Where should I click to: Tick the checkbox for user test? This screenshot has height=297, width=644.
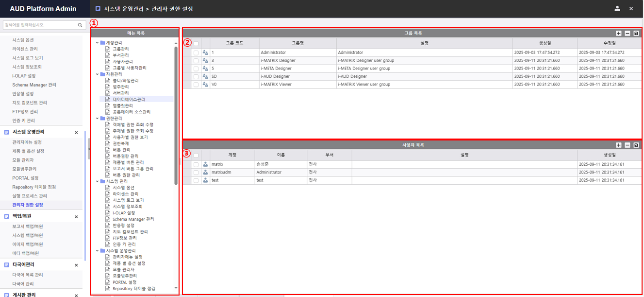pos(196,180)
